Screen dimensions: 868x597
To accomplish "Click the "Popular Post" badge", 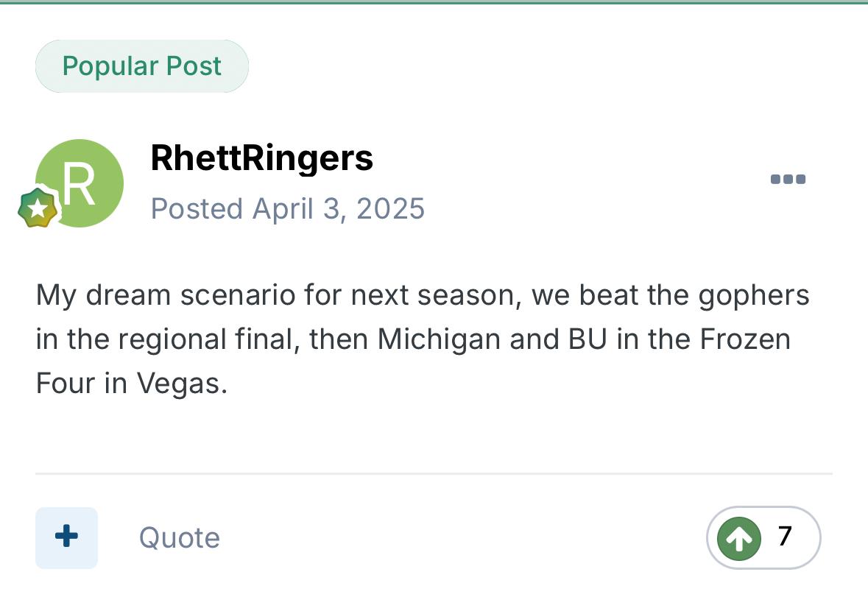I will (x=141, y=66).
